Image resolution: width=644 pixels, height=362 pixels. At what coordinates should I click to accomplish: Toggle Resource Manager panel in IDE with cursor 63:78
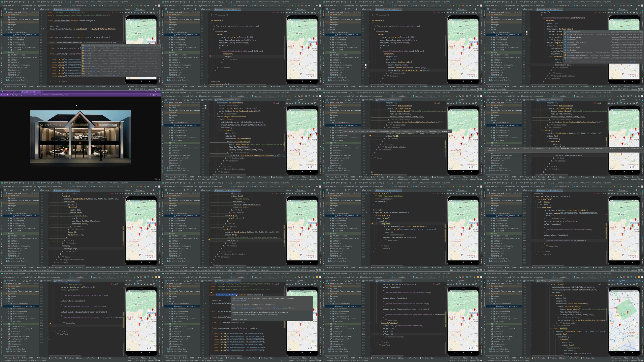(162, 118)
